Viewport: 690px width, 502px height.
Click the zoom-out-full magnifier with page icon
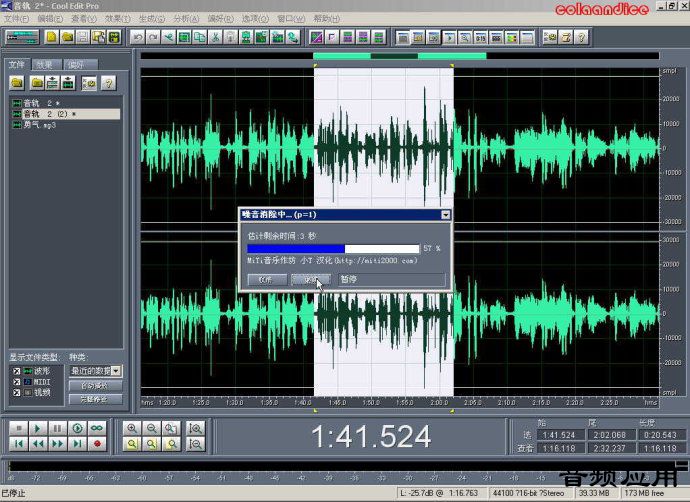[171, 428]
